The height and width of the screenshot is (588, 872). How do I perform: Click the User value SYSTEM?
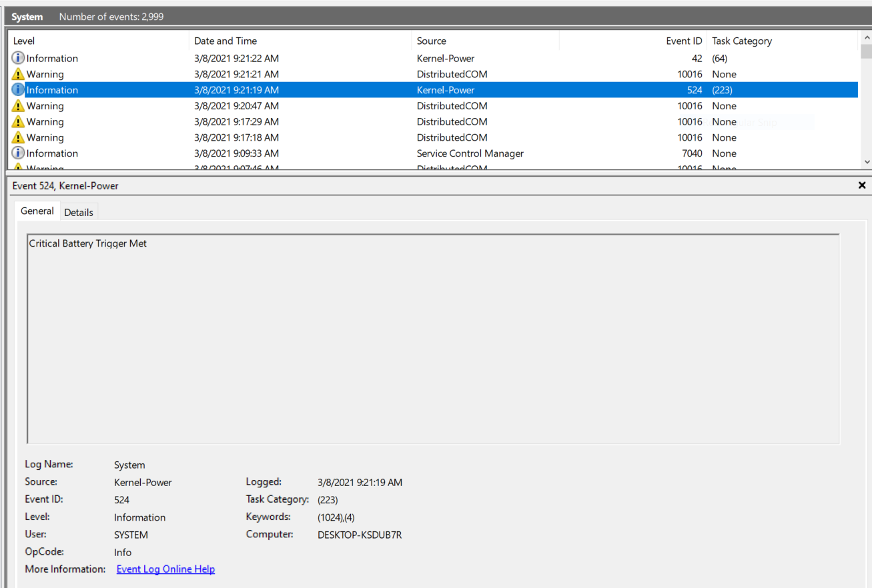click(131, 535)
